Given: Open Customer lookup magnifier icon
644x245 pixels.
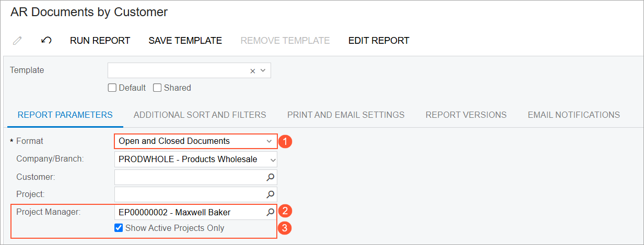Looking at the screenshot, I should pyautogui.click(x=271, y=177).
